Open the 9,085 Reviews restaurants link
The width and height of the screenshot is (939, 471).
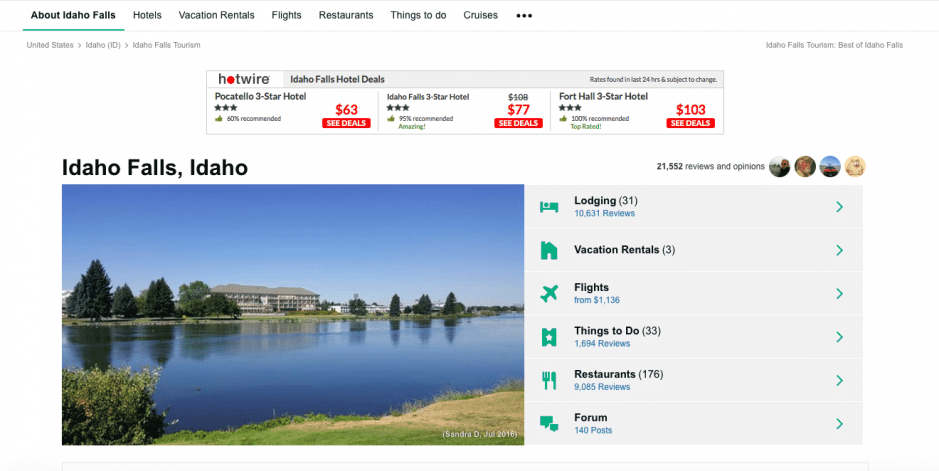pos(602,387)
